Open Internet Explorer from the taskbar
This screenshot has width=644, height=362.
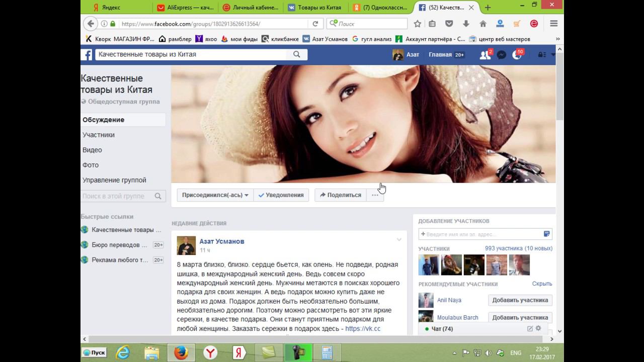tap(123, 352)
